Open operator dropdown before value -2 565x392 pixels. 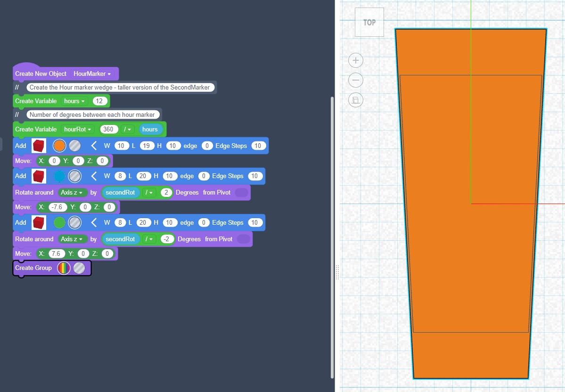tap(148, 239)
